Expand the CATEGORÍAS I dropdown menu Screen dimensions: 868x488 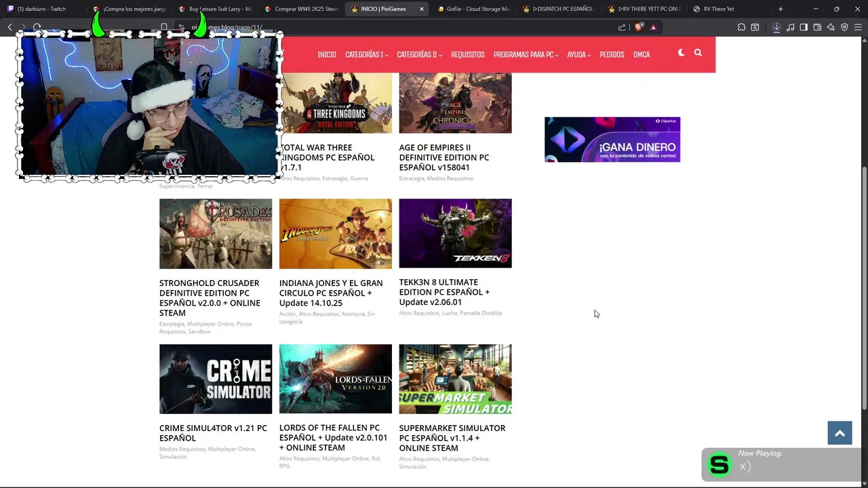click(x=367, y=54)
